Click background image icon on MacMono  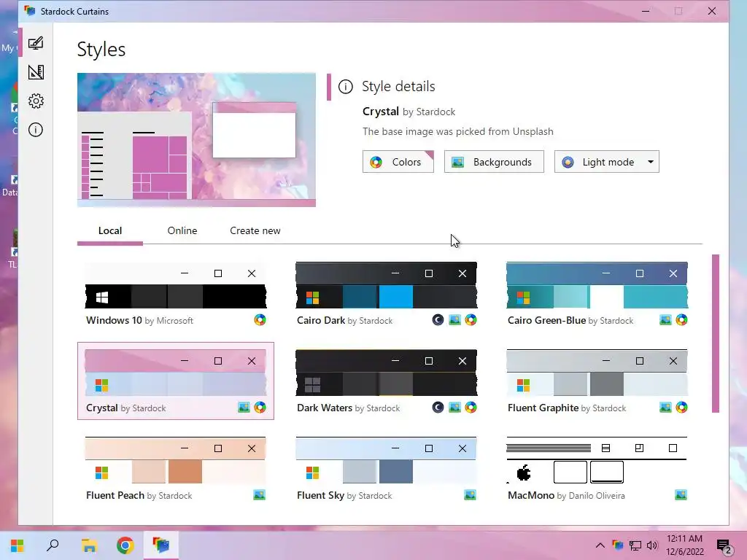681,495
